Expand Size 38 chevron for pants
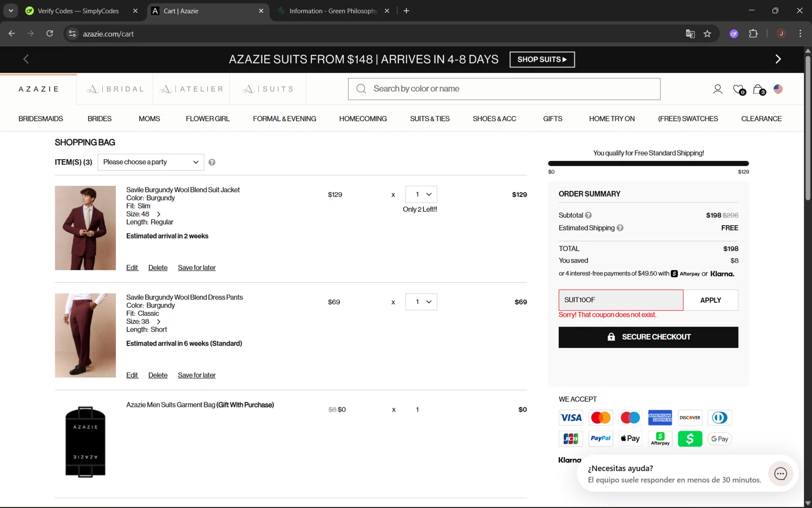Screen dimensions: 812x508 159,322
